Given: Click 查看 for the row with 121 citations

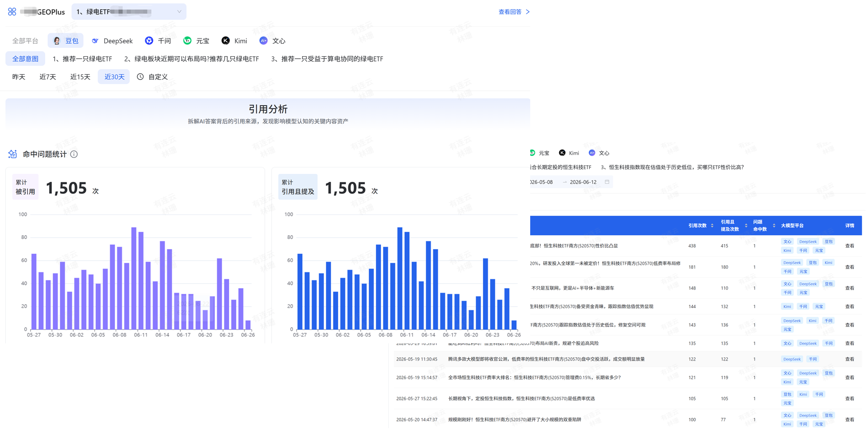Looking at the screenshot, I should point(850,378).
